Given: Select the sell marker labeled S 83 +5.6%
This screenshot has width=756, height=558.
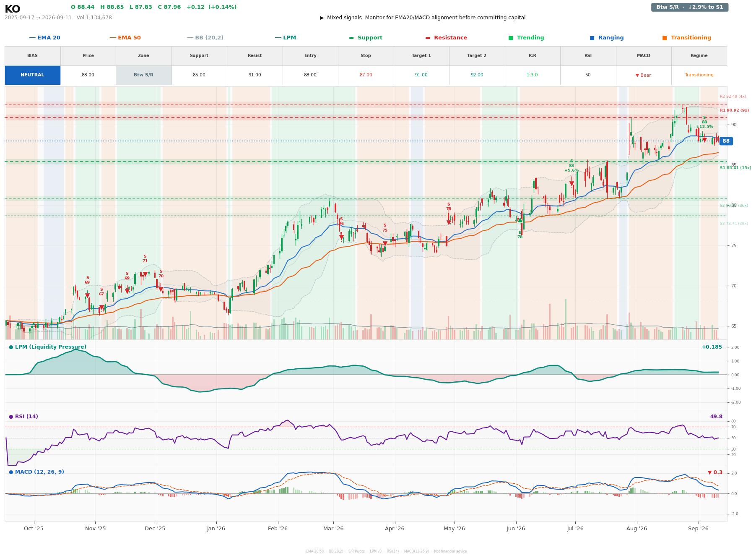Looking at the screenshot, I should [572, 184].
